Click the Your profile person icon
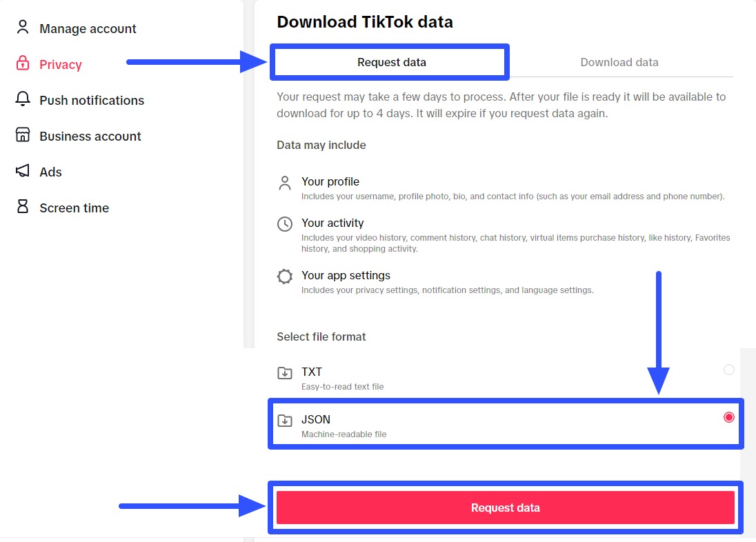Image resolution: width=756 pixels, height=542 pixels. pyautogui.click(x=285, y=182)
